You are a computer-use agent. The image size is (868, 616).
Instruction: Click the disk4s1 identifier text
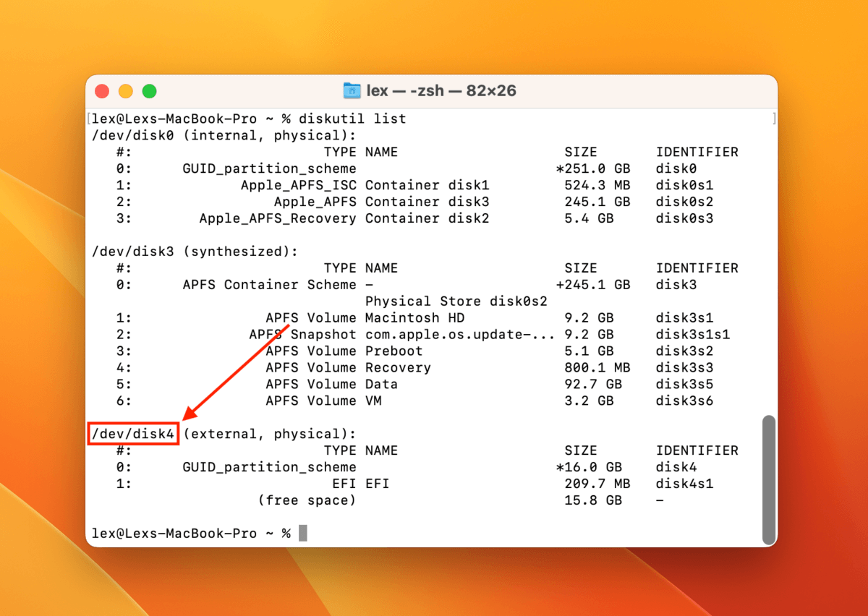pos(684,484)
